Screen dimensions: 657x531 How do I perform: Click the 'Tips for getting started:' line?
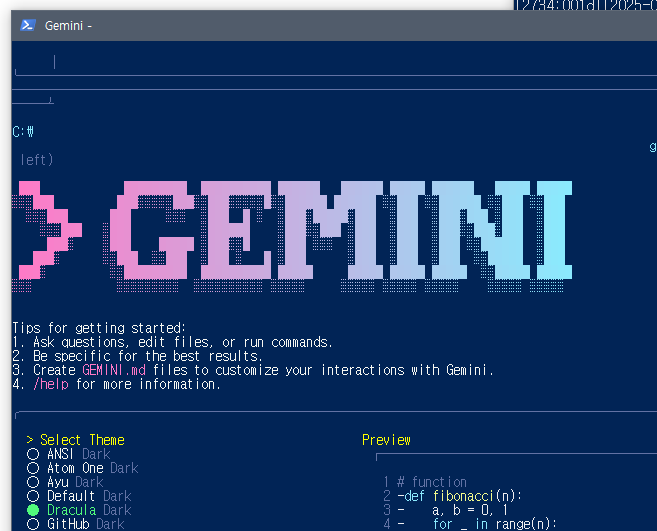click(99, 328)
